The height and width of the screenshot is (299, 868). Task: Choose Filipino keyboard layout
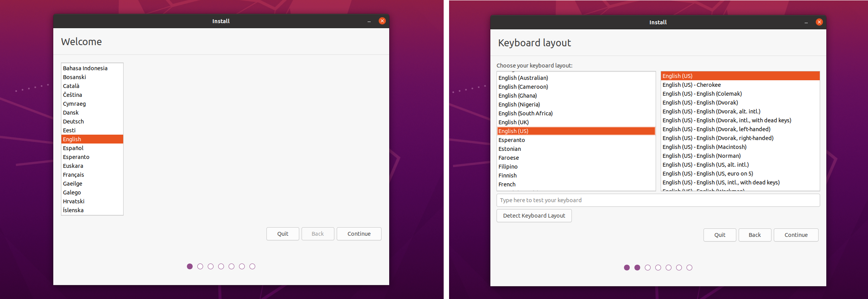[576, 167]
